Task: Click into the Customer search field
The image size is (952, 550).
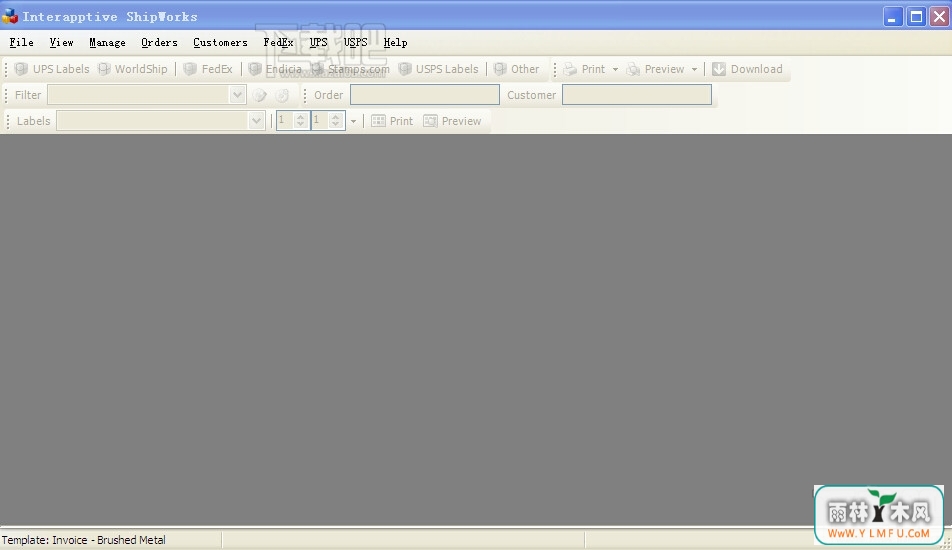Action: click(637, 95)
